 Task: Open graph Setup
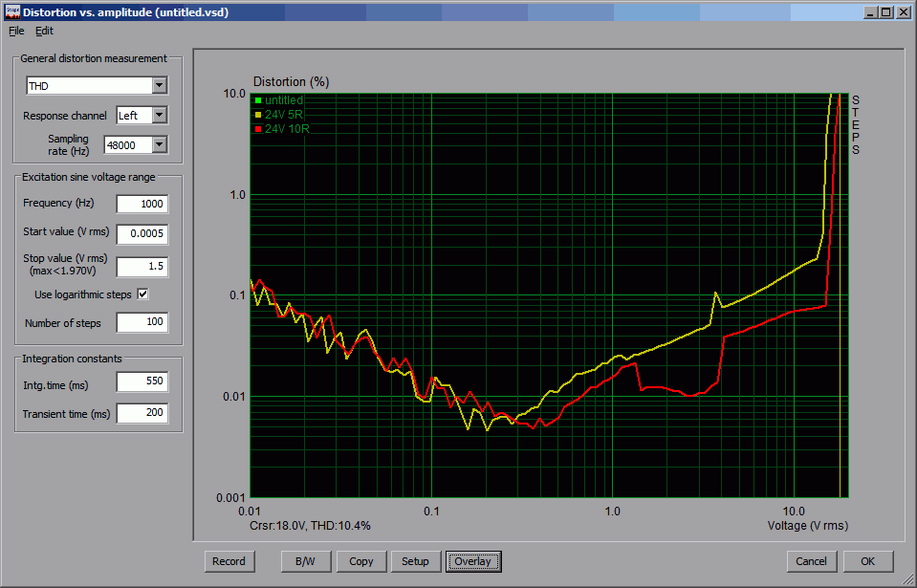coord(415,561)
